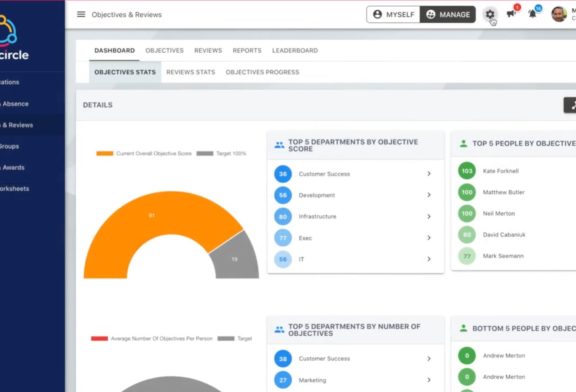This screenshot has width=576, height=392.
Task: Click person icon in Bottom 5 People header
Action: 464,328
